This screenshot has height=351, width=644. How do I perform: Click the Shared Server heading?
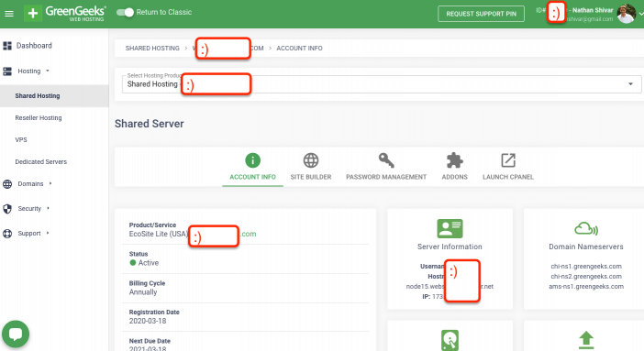click(x=150, y=124)
